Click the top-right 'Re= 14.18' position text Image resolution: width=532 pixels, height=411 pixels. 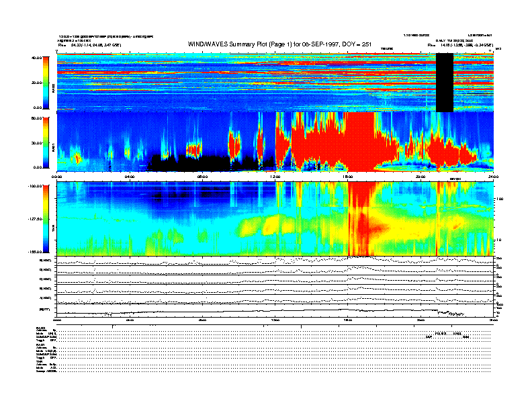click(x=460, y=45)
